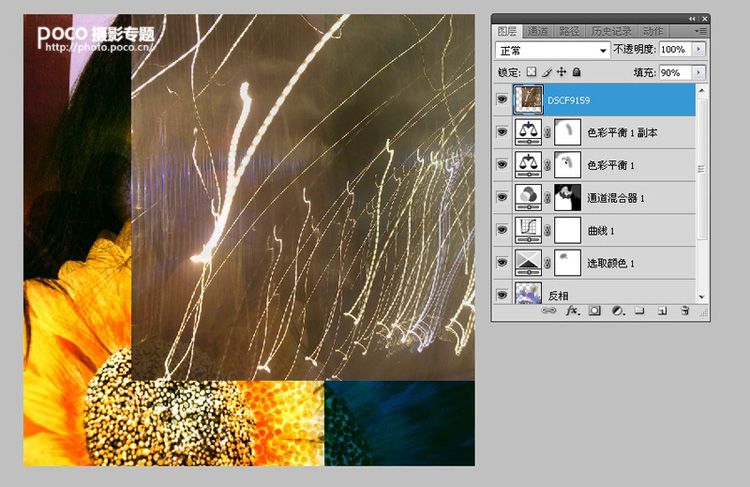Viewport: 750px width, 487px height.
Task: Hide the 选取颜色 1 layer
Action: pyautogui.click(x=502, y=262)
